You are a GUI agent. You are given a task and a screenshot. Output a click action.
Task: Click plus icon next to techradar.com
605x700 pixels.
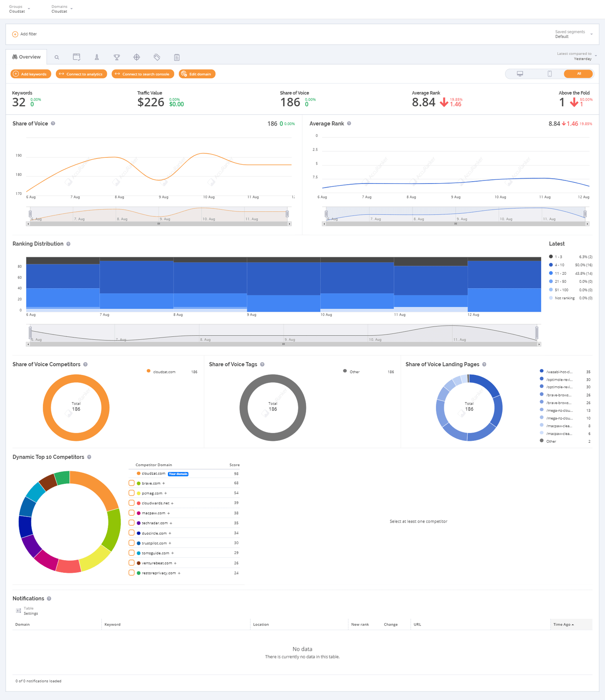pos(171,523)
